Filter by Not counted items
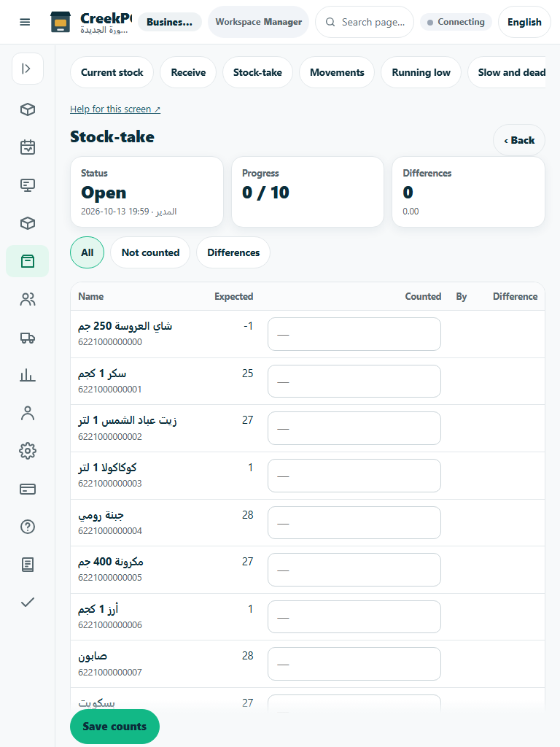This screenshot has width=560, height=747. click(150, 252)
